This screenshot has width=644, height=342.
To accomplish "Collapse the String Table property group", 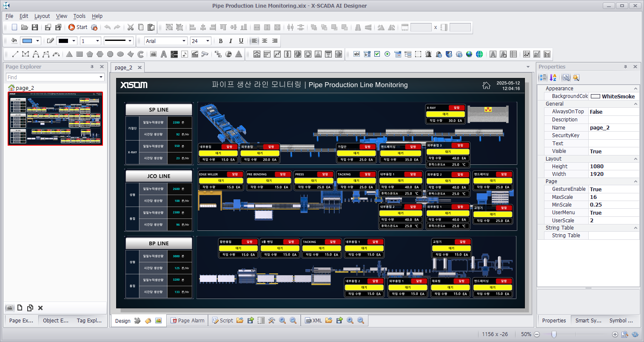I will pyautogui.click(x=635, y=228).
